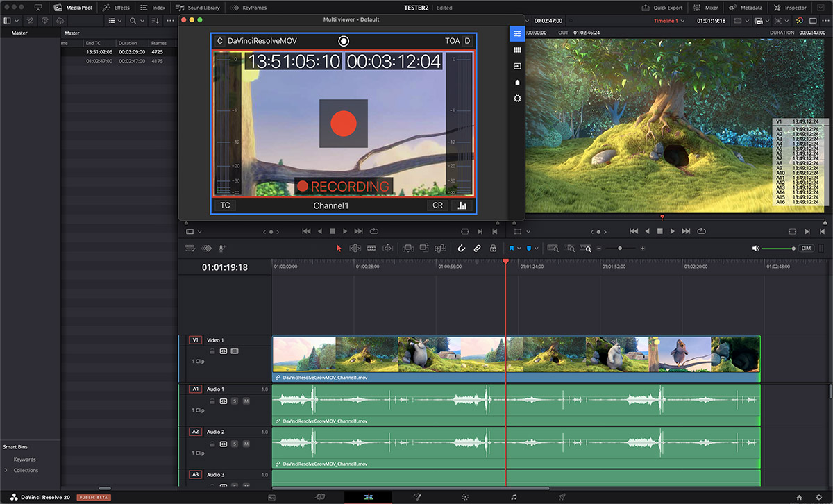
Task: Click the position lock padlock icon
Action: (493, 248)
